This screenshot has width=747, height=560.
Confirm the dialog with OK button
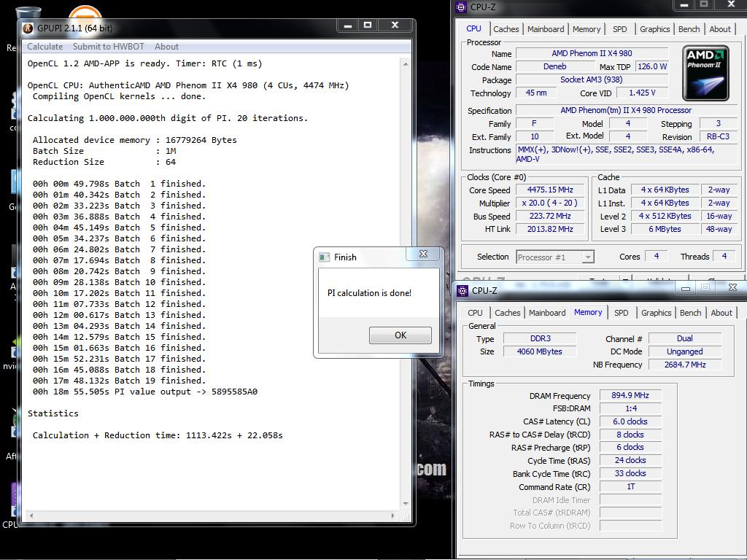point(400,335)
